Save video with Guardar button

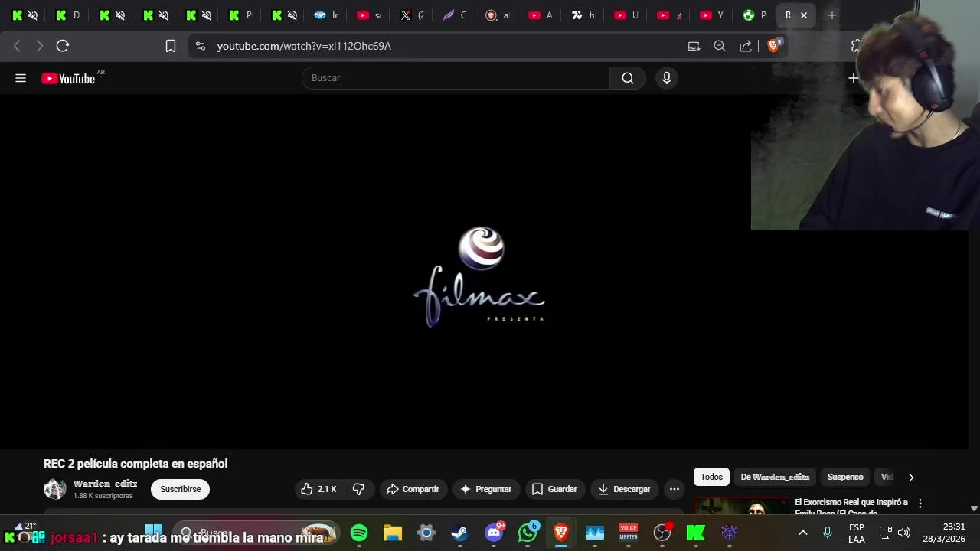pos(554,489)
